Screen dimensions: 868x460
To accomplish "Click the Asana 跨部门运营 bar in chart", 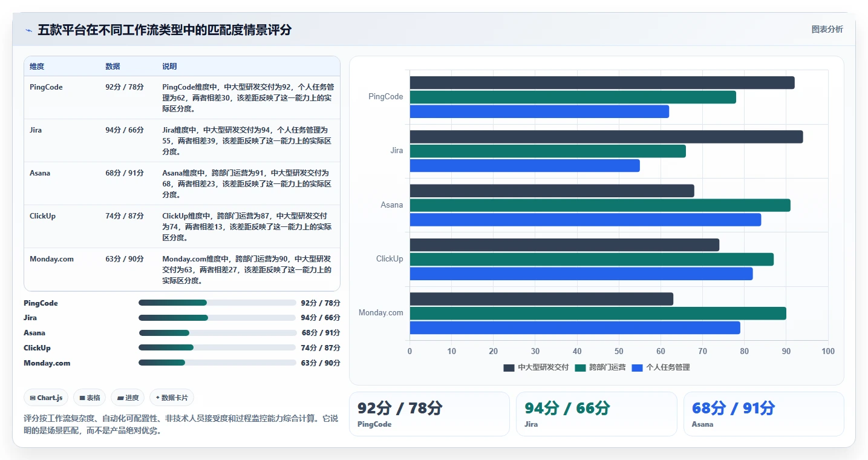I will tap(600, 205).
